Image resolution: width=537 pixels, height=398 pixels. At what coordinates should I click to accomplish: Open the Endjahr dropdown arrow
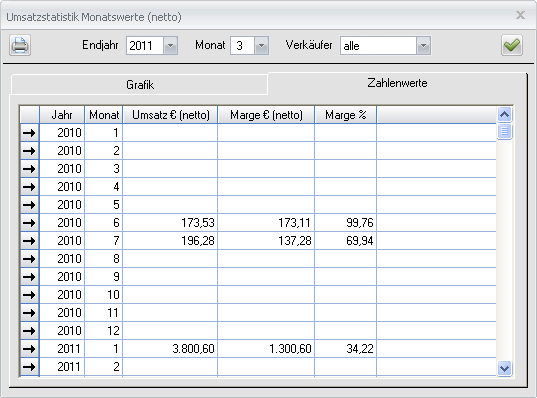click(170, 46)
